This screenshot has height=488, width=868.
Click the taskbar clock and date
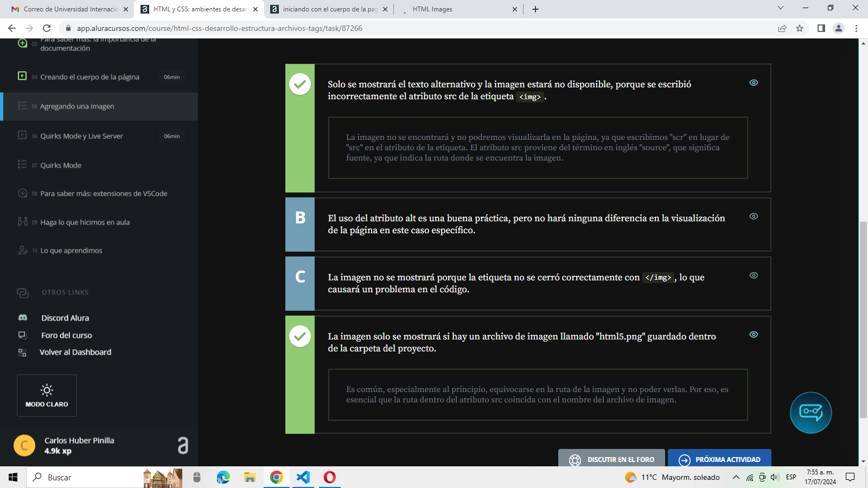point(820,477)
